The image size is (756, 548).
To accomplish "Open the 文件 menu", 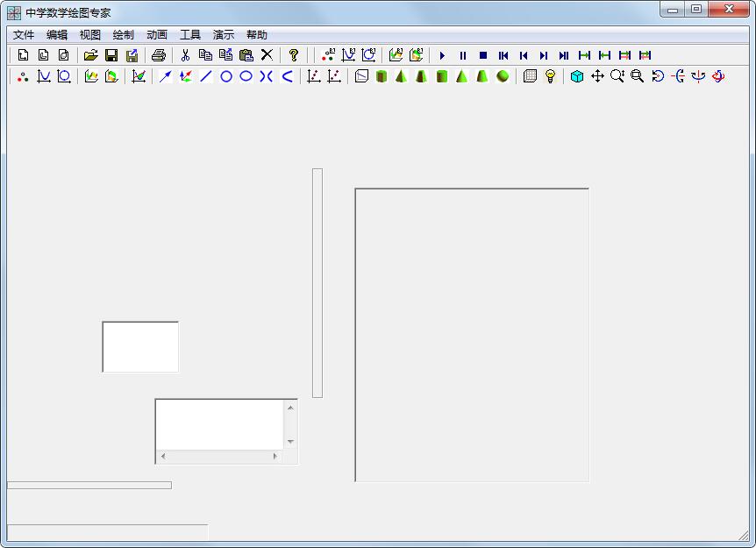I will point(23,35).
